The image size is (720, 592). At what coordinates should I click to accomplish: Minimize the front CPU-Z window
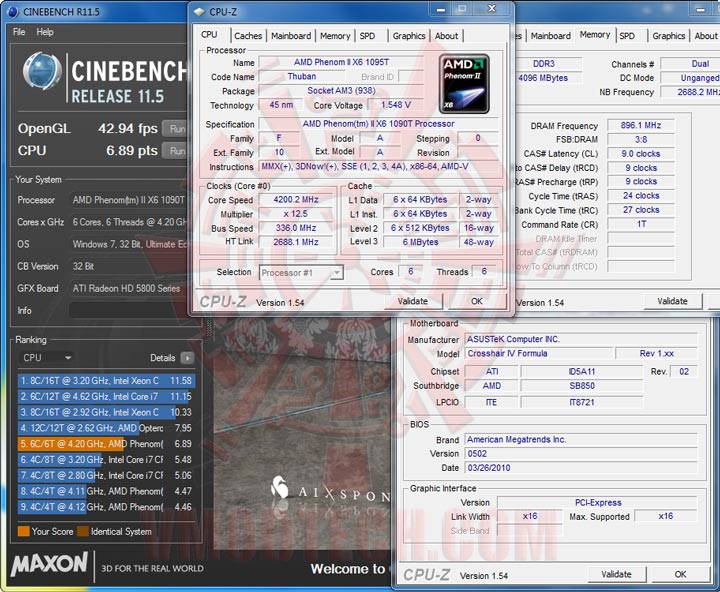pyautogui.click(x=441, y=9)
